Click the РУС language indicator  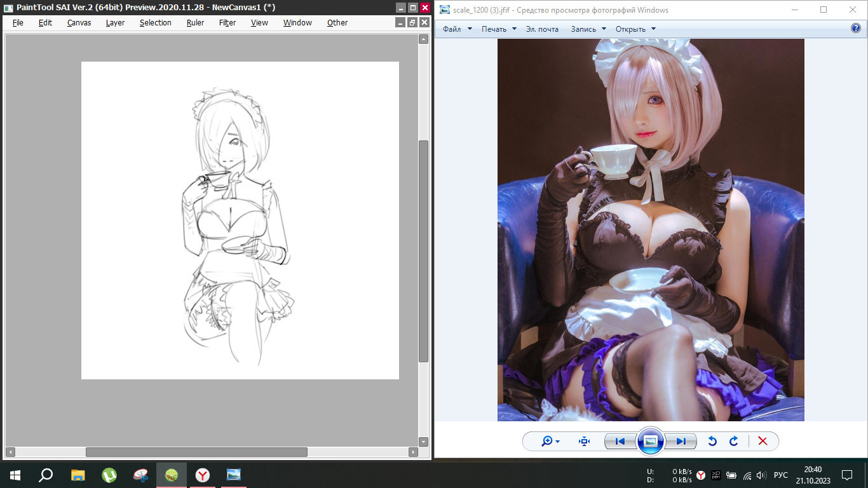tap(781, 475)
